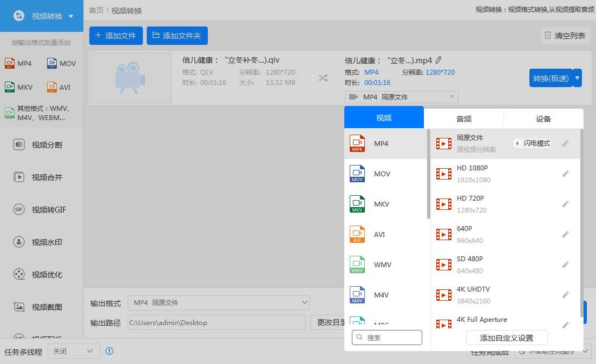Open the 输出格式 MP4 同原文件 combo box
Image resolution: width=596 pixels, height=364 pixels.
(219, 303)
